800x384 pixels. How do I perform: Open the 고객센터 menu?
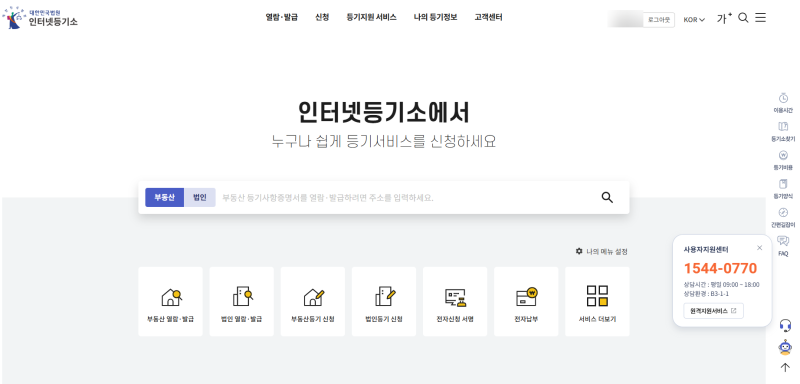(x=488, y=17)
